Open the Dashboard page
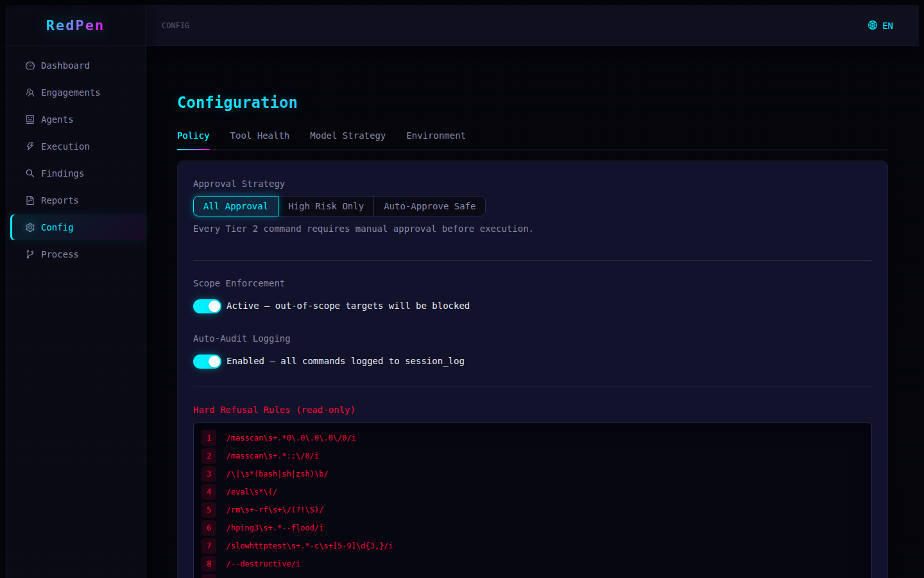The height and width of the screenshot is (578, 924). click(x=78, y=66)
